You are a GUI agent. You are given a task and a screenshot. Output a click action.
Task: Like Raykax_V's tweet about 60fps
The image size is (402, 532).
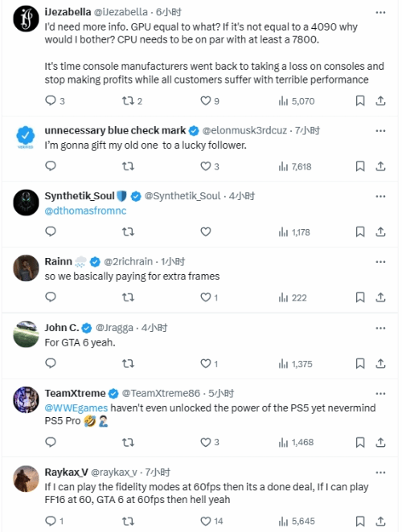(211, 521)
